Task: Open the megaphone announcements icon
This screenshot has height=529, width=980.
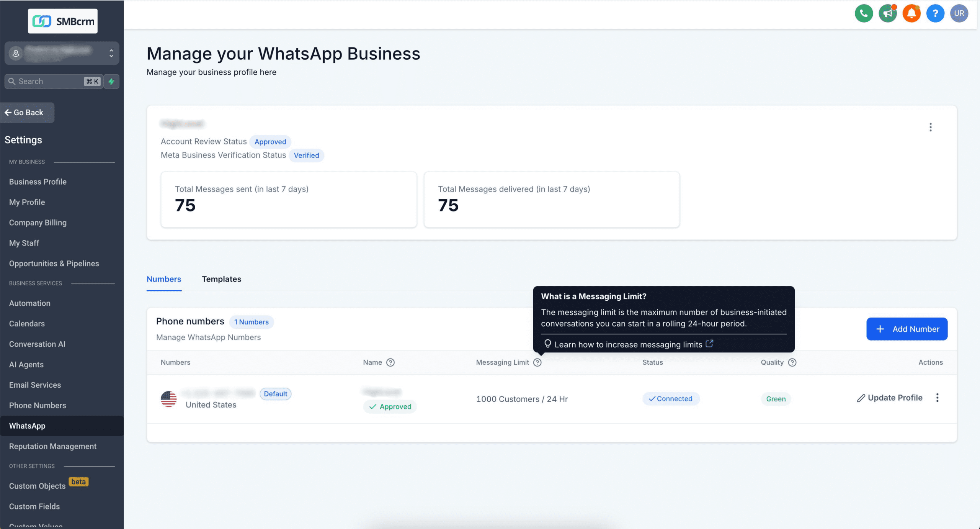Action: click(888, 13)
